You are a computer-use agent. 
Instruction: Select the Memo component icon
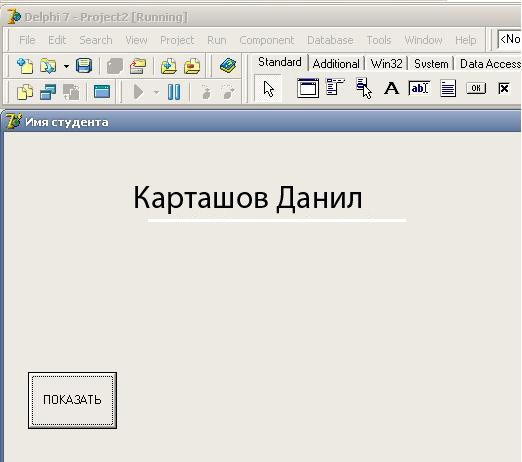pos(448,88)
